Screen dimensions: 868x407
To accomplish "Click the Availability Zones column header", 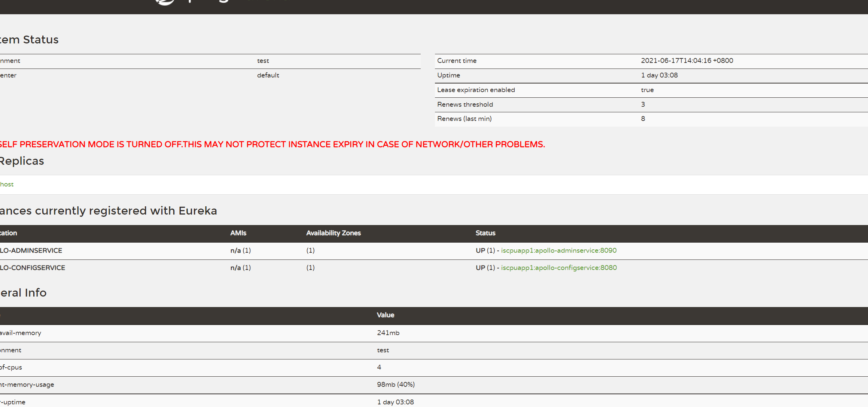I will [x=333, y=233].
